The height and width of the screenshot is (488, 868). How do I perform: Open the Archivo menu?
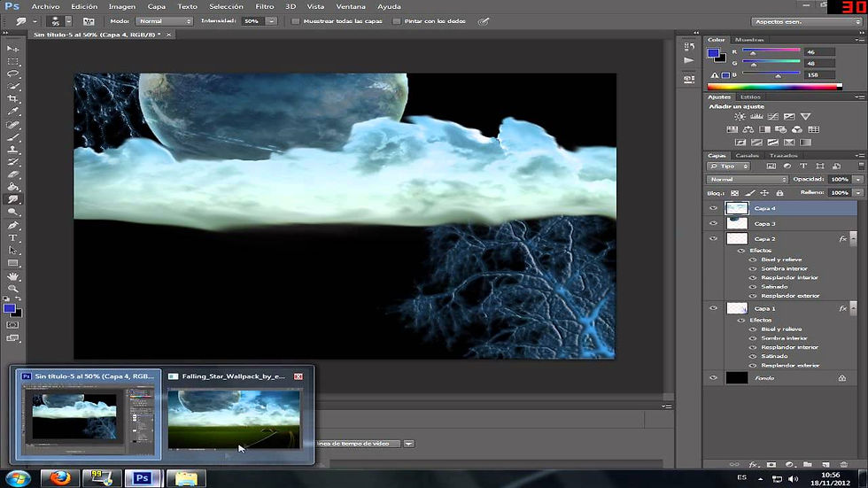click(x=45, y=6)
